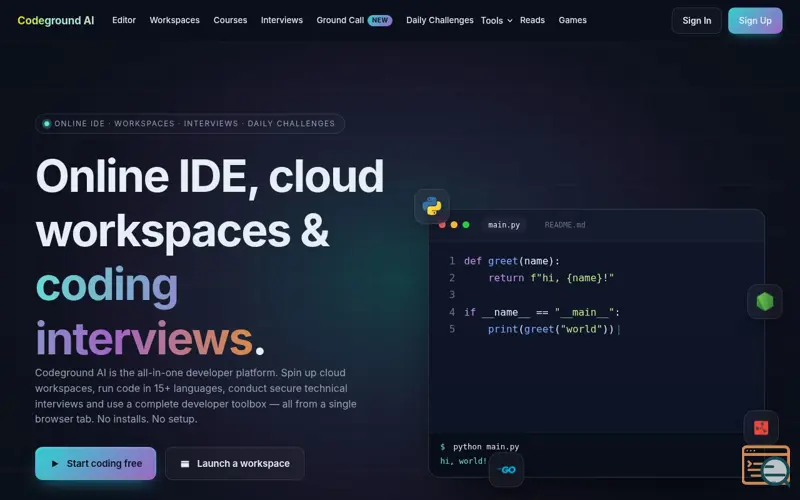This screenshot has width=800, height=500.
Task: Click the word 'coding' in the headline
Action: [x=107, y=286]
